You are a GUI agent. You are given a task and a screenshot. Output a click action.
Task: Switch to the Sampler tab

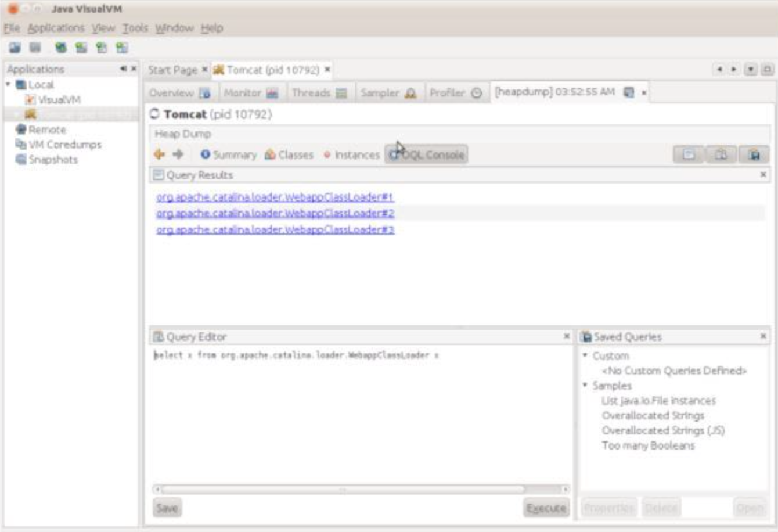point(388,93)
